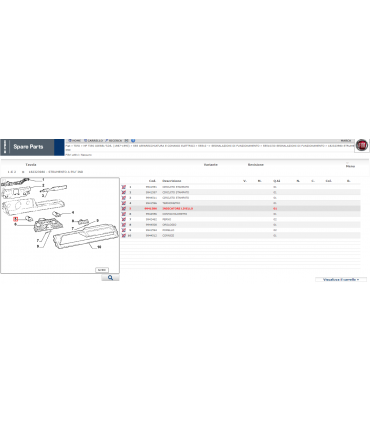Add part row 7 to cart
The height and width of the screenshot is (423, 370).
coord(124,219)
